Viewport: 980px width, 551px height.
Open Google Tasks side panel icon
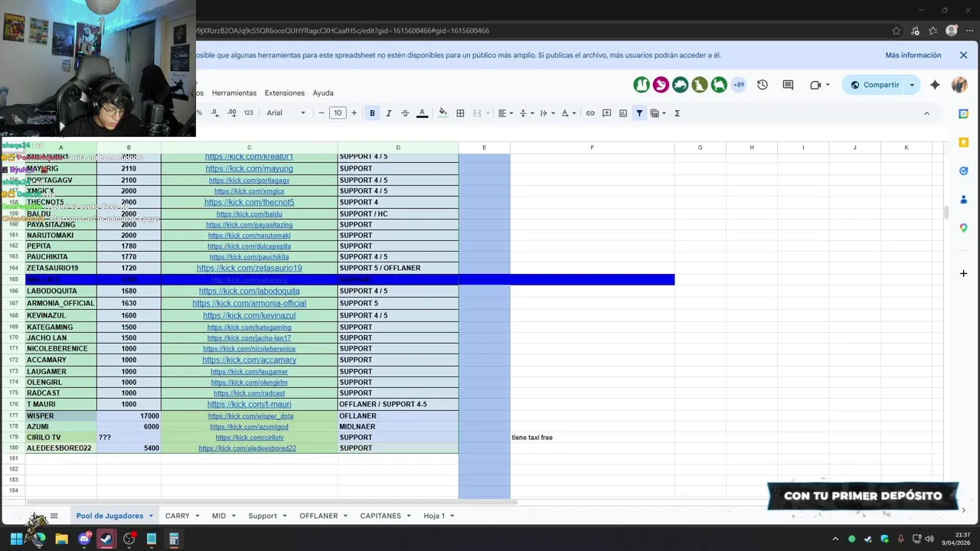click(x=964, y=171)
